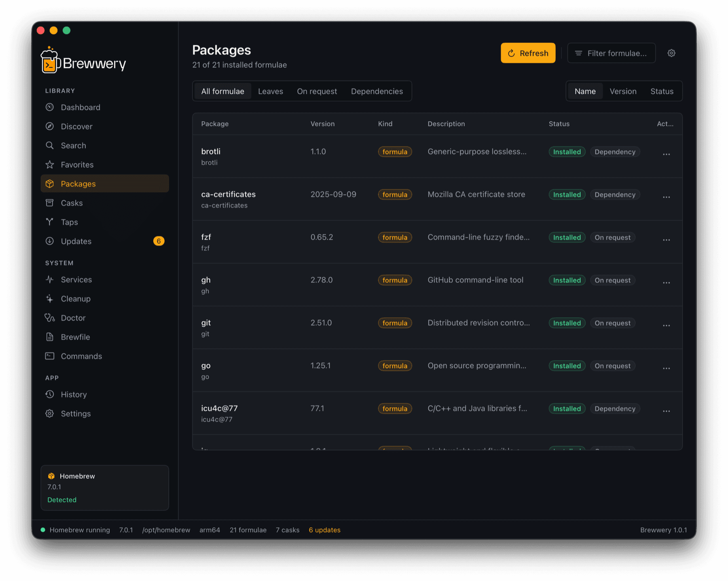Open Taps via its branch icon

(50, 222)
